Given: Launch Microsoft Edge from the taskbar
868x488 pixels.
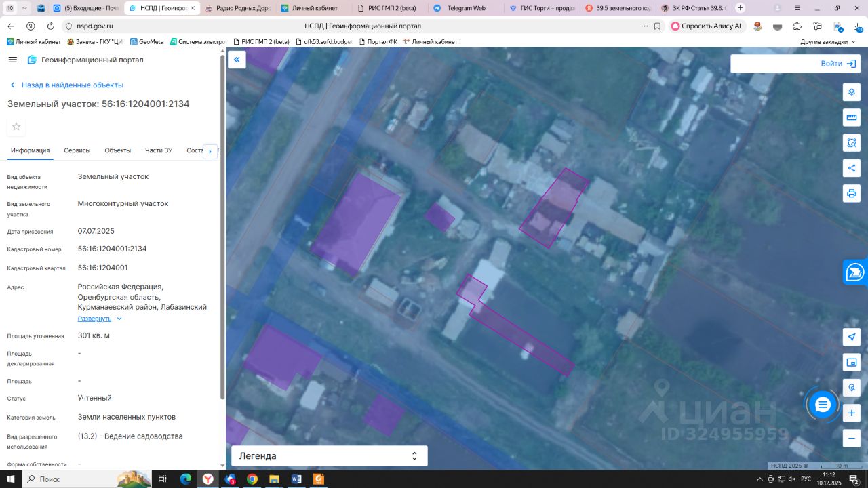Looking at the screenshot, I should click(186, 479).
